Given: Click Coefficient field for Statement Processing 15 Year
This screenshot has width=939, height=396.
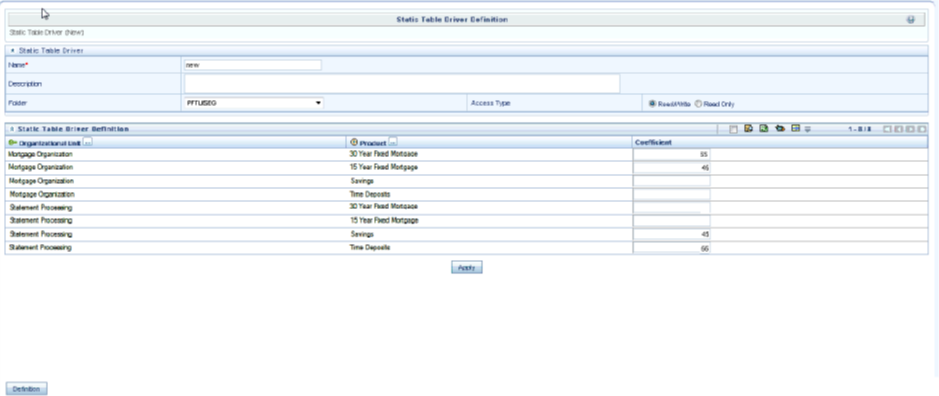Looking at the screenshot, I should click(x=671, y=221).
